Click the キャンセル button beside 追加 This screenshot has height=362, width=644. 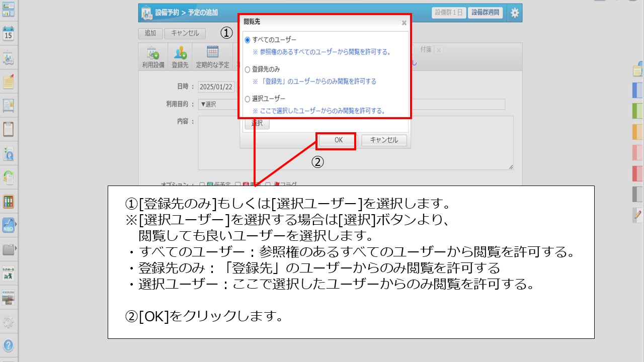(185, 33)
